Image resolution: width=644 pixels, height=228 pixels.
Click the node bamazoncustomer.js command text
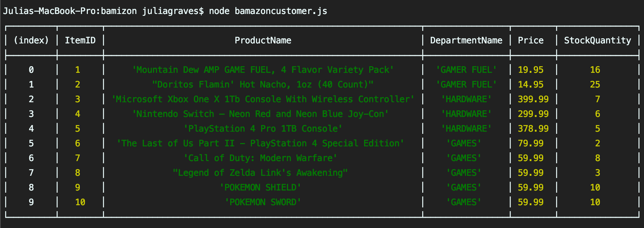[x=268, y=11]
